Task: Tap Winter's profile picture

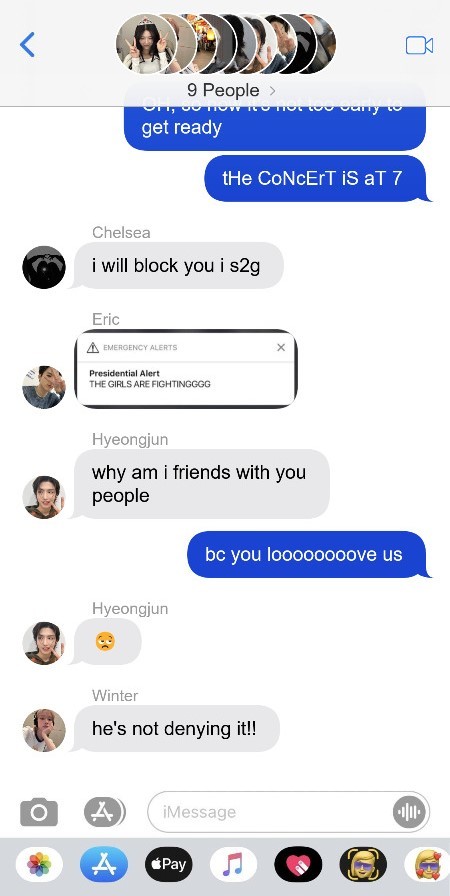Action: pyautogui.click(x=44, y=730)
